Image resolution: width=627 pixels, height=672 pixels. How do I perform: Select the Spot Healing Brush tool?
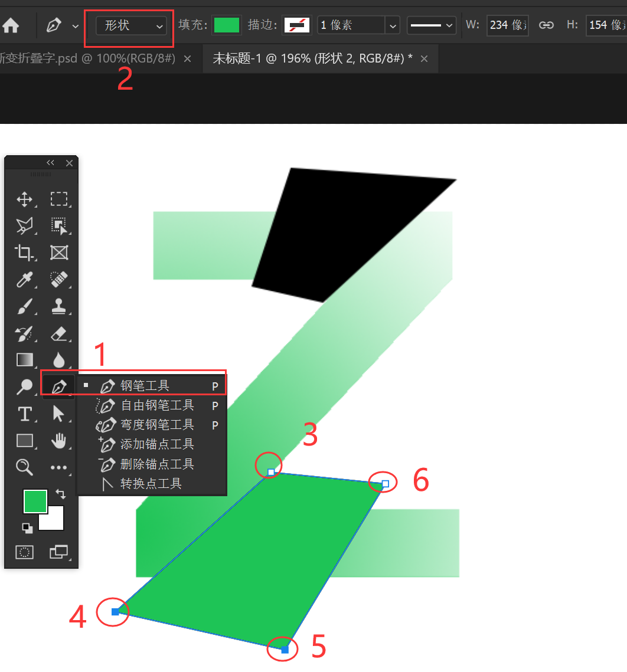point(59,280)
